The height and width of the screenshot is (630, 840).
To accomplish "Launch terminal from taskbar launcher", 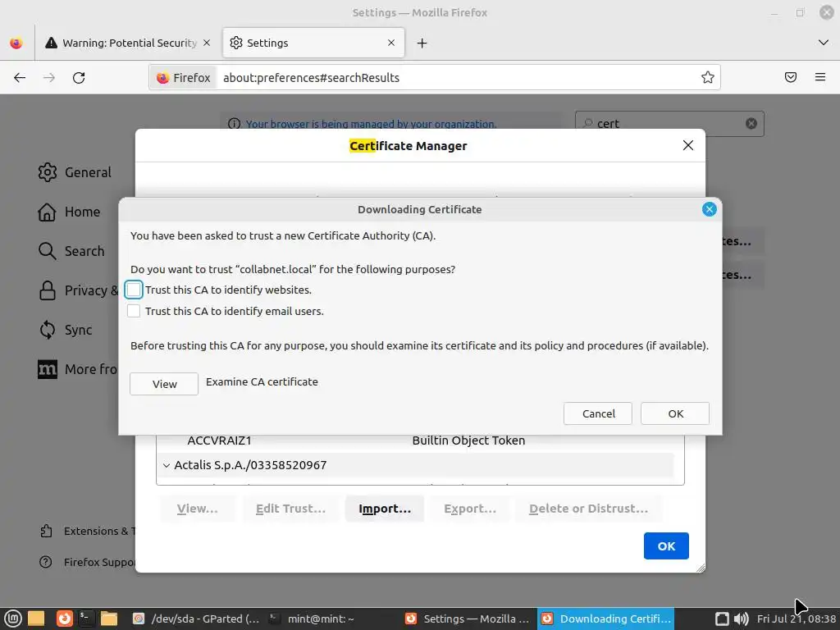I will click(x=86, y=619).
